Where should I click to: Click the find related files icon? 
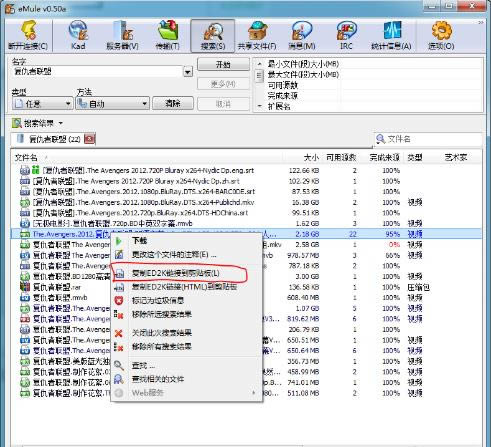[119, 379]
